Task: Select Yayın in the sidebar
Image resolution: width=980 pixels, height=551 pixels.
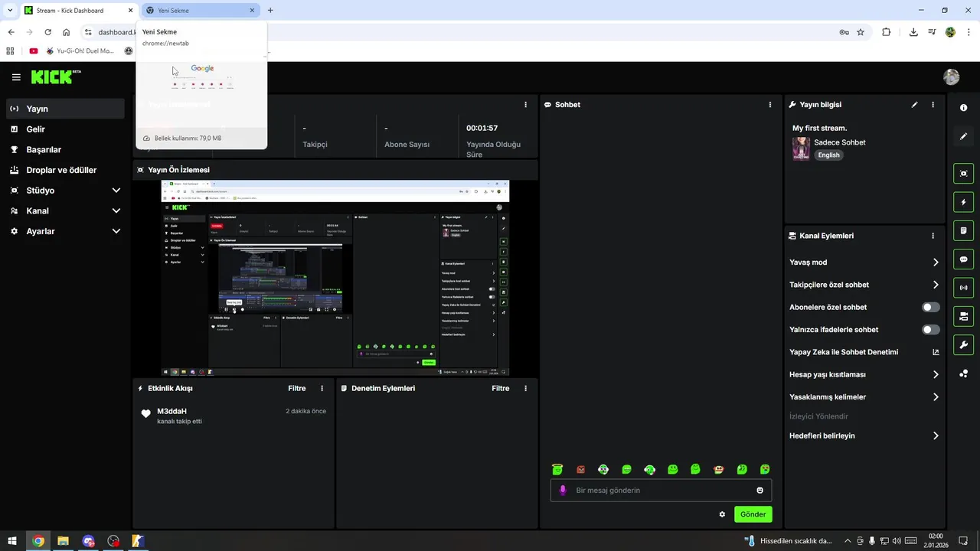Action: pyautogui.click(x=65, y=109)
